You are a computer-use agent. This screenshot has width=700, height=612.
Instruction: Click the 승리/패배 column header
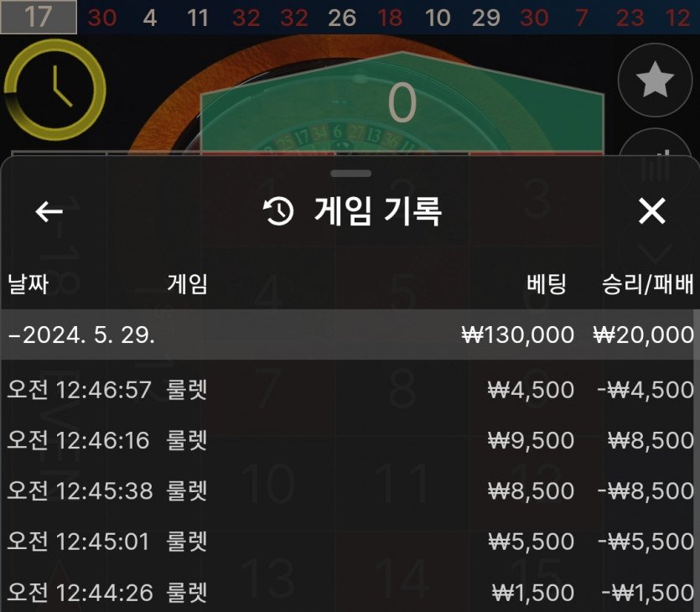(648, 284)
